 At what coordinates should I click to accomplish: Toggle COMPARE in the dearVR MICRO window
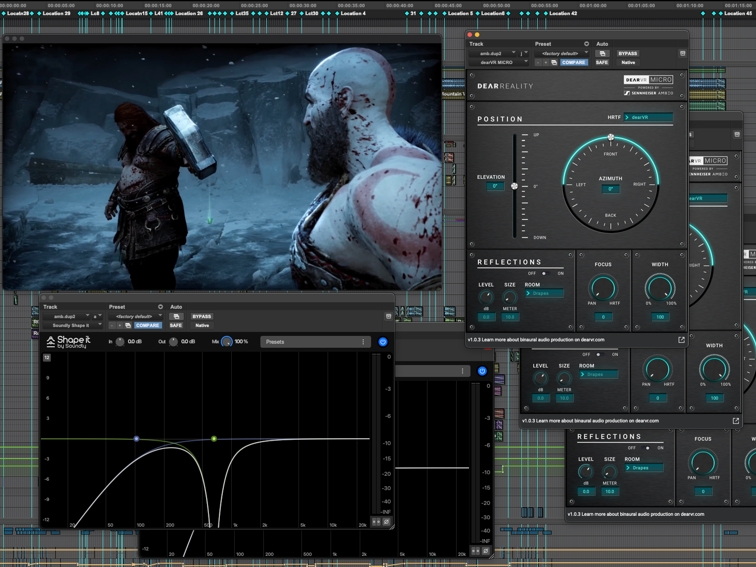(574, 63)
